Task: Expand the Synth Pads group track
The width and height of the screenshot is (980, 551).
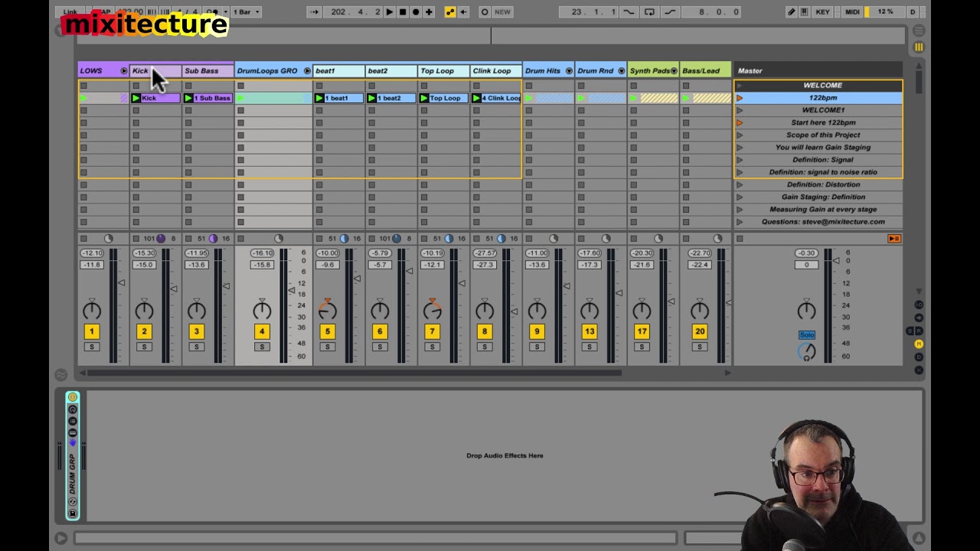Action: click(674, 71)
